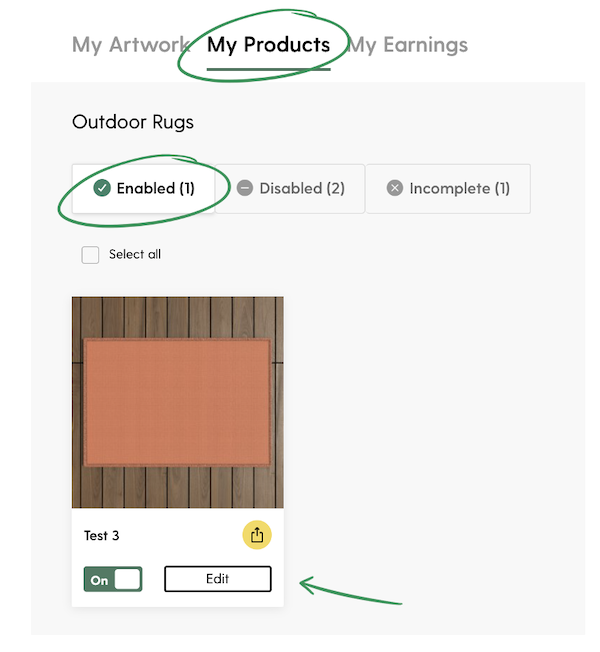The width and height of the screenshot is (600, 652).
Task: Tick the Select all checkbox
Action: pyautogui.click(x=90, y=255)
